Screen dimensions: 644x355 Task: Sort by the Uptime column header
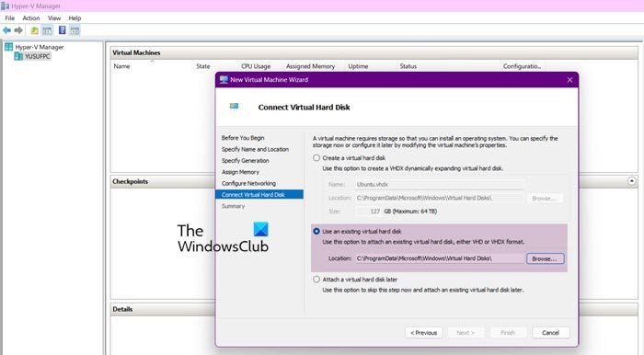358,66
